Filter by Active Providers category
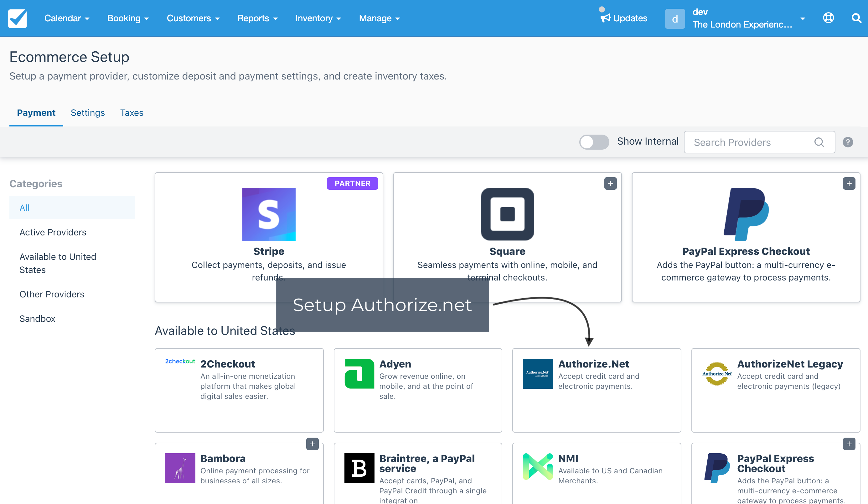 pos(53,232)
